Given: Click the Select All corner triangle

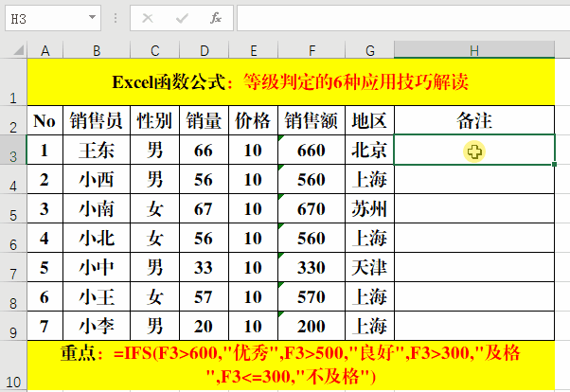Looking at the screenshot, I should (x=13, y=49).
